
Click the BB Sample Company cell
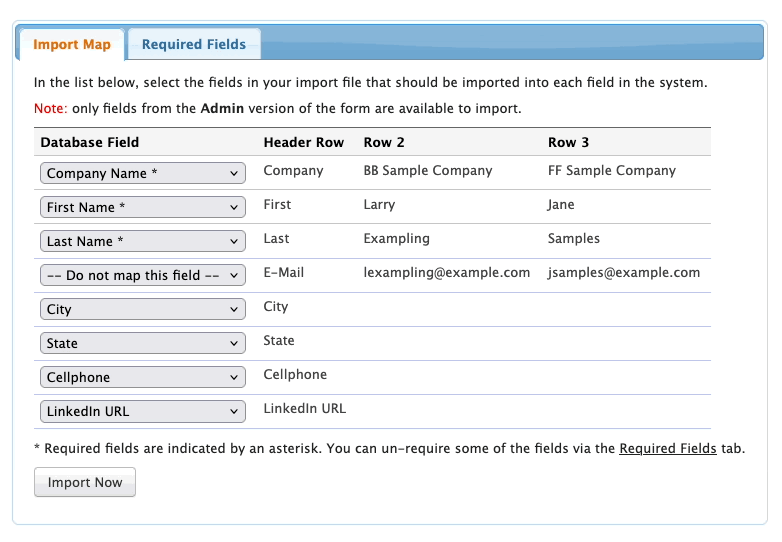click(428, 171)
